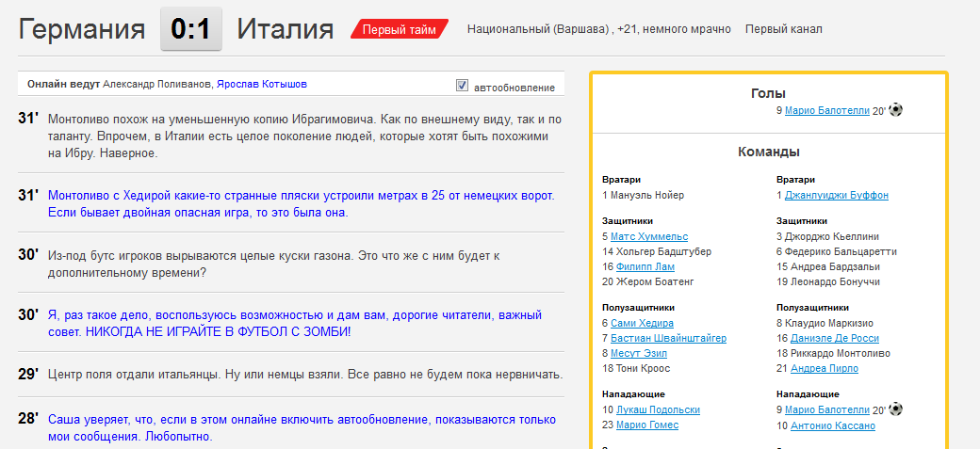Click the blue comment about ФУТБОЛ С ЗОМБИ
Viewport: 980px width, 449px height.
pyautogui.click(x=294, y=324)
